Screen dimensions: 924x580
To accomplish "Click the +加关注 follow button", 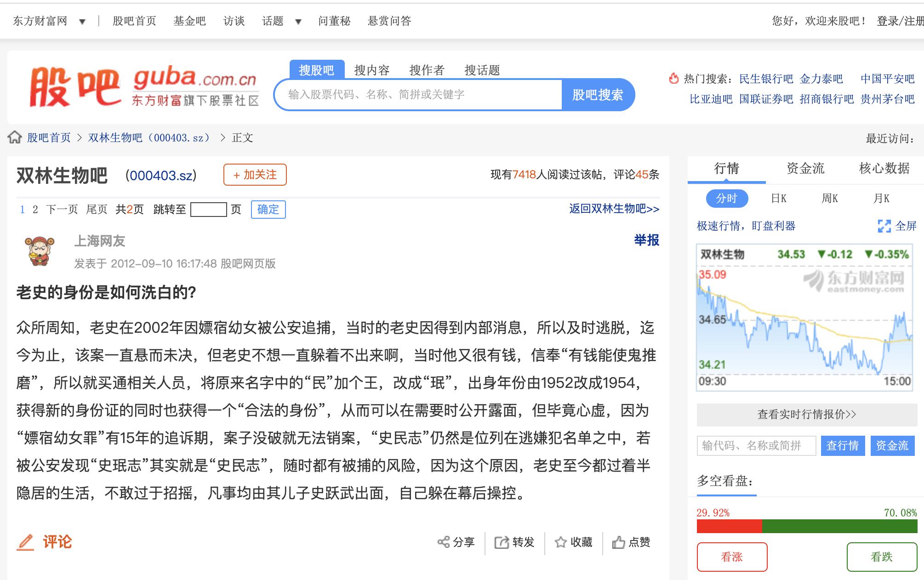I will 255,175.
